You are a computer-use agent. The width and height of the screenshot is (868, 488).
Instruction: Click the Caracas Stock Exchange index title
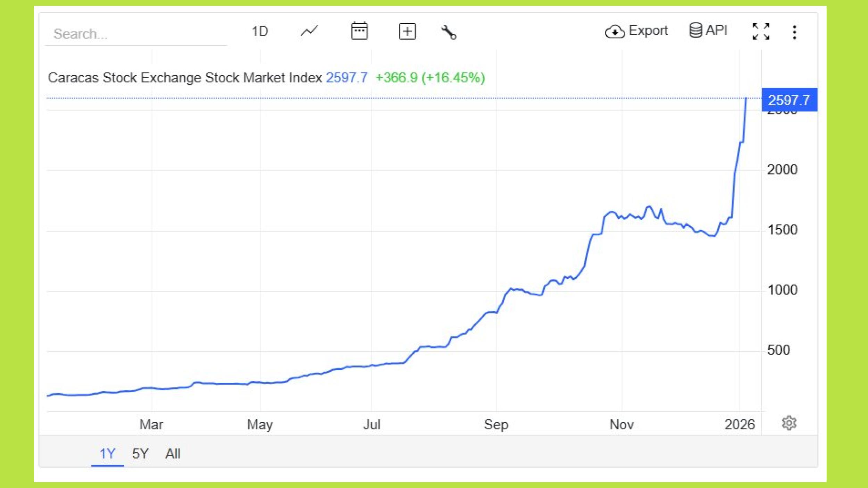[185, 78]
